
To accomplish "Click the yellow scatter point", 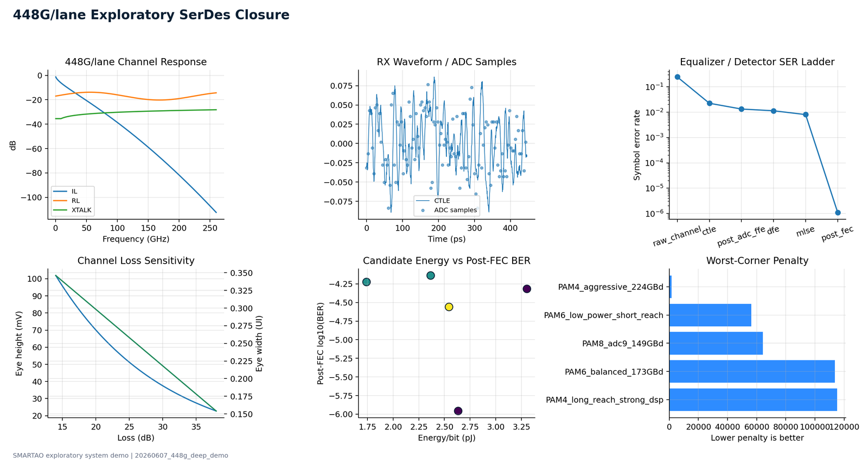I will 449,307.
